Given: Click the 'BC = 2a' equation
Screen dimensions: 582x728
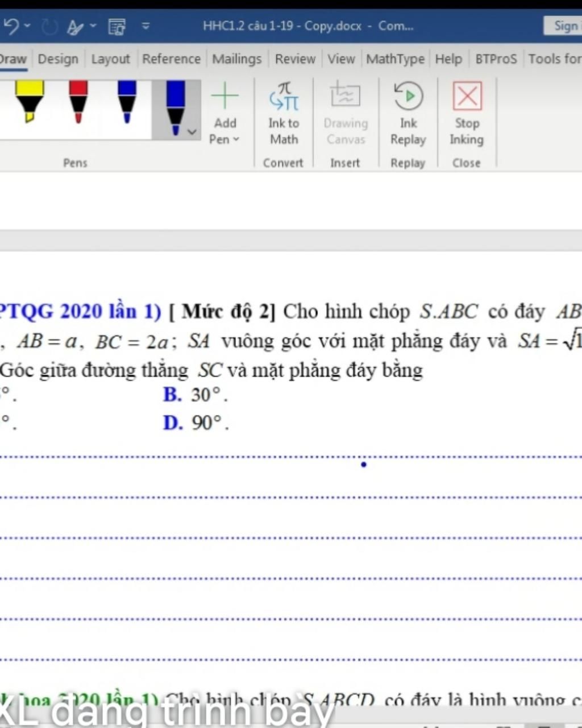Looking at the screenshot, I should (x=132, y=342).
